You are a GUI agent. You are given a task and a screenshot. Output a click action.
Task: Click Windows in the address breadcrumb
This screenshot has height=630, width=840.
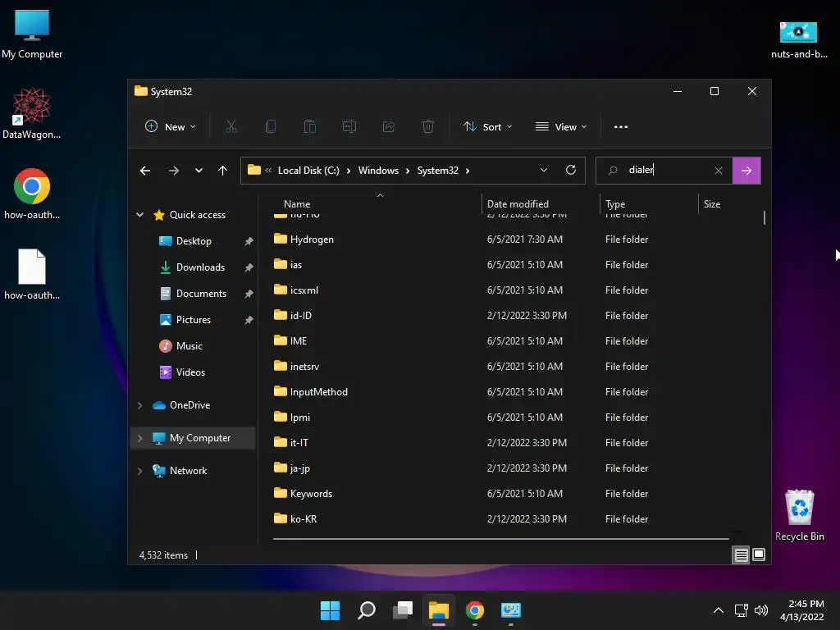(x=378, y=171)
